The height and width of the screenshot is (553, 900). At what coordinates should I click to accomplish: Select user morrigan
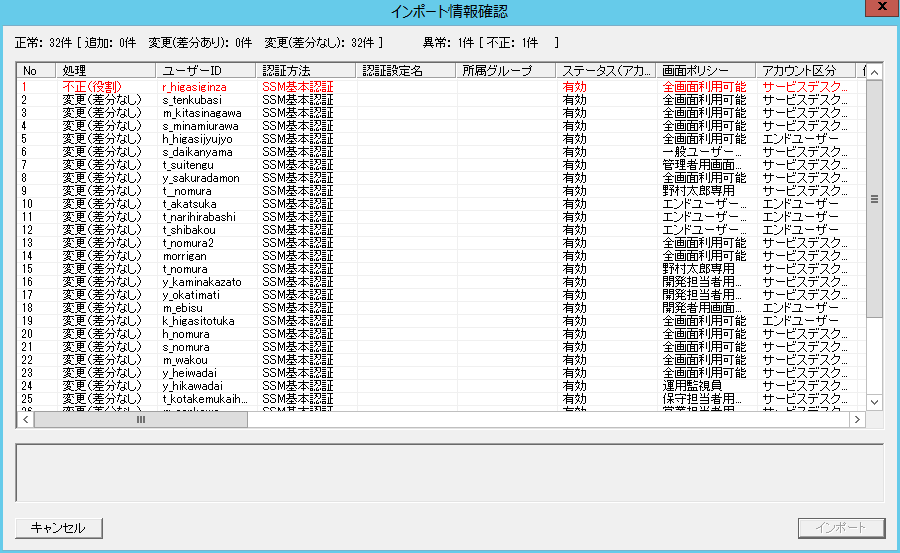(x=185, y=256)
